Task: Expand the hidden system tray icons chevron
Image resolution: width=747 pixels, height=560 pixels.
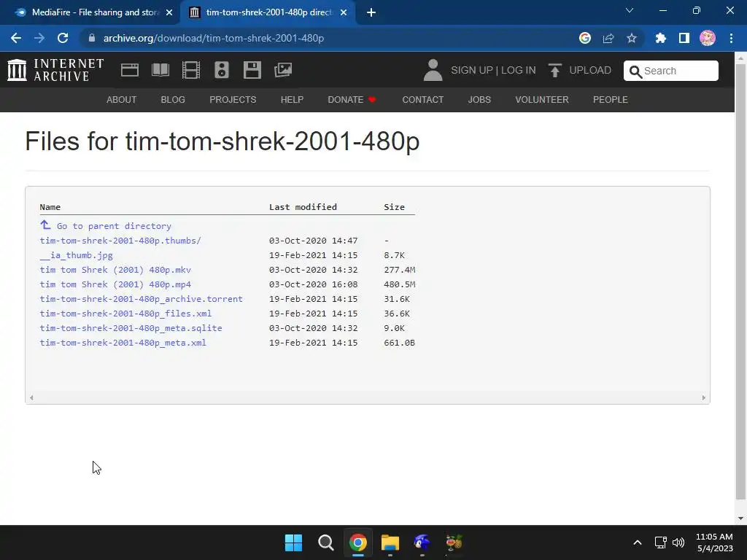Action: click(638, 542)
